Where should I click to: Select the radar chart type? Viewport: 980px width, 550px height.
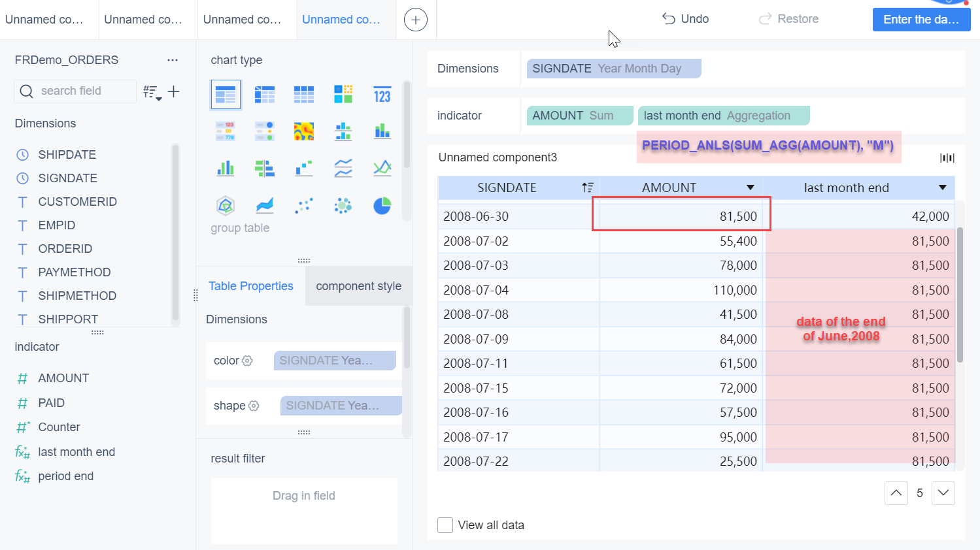(226, 206)
